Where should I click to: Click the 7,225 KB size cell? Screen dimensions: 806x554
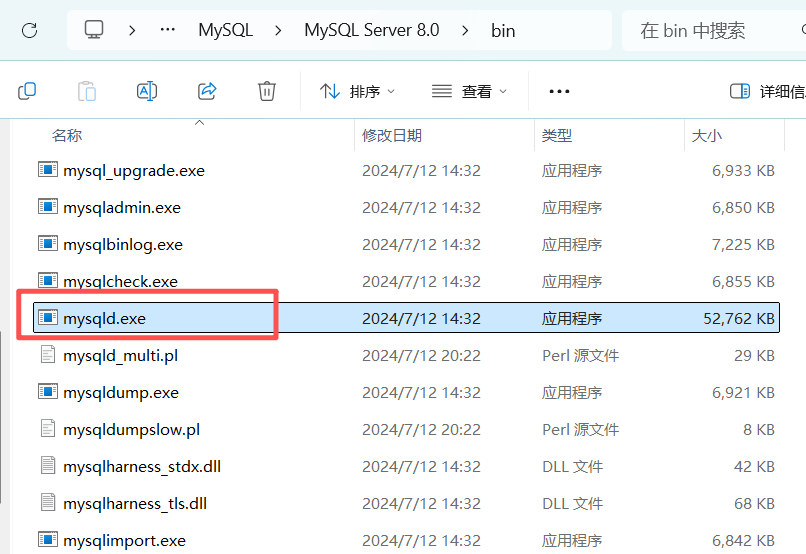click(743, 245)
